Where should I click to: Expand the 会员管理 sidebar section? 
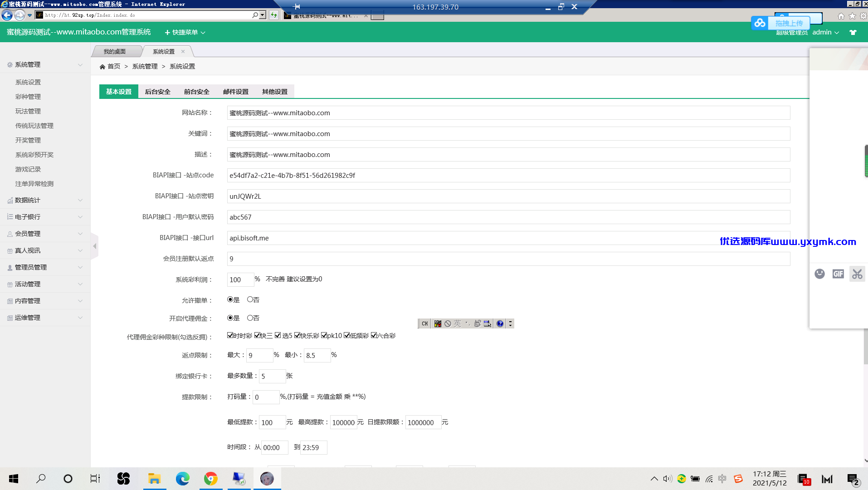coord(45,234)
